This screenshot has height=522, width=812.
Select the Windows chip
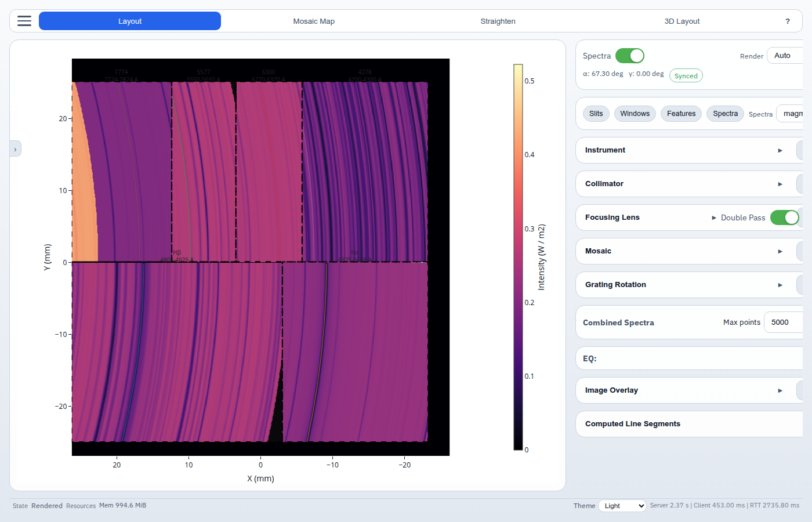click(x=635, y=114)
